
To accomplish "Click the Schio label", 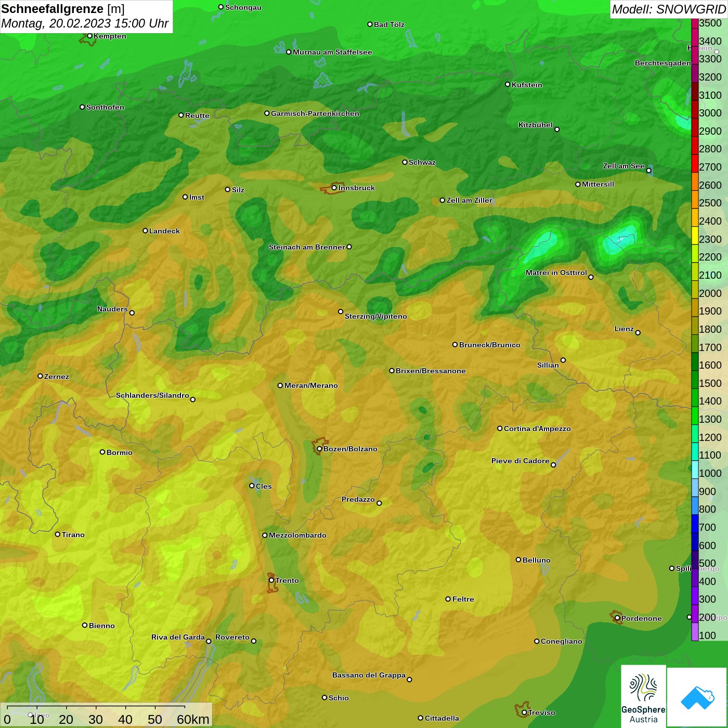I will point(339,698).
